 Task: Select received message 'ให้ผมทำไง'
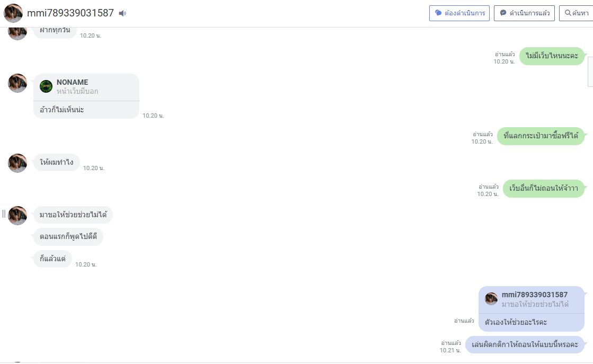(56, 163)
